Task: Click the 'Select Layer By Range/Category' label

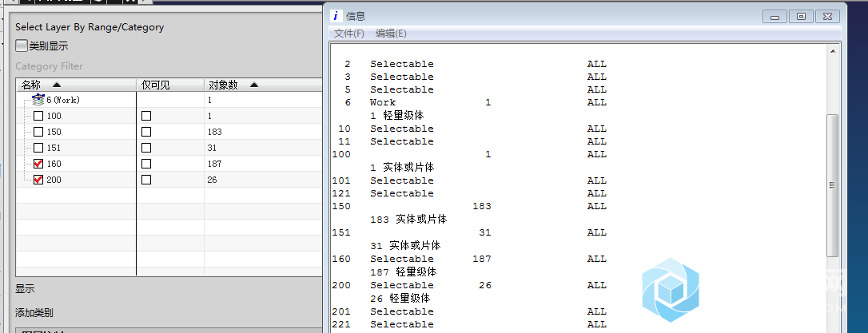Action: click(x=90, y=27)
